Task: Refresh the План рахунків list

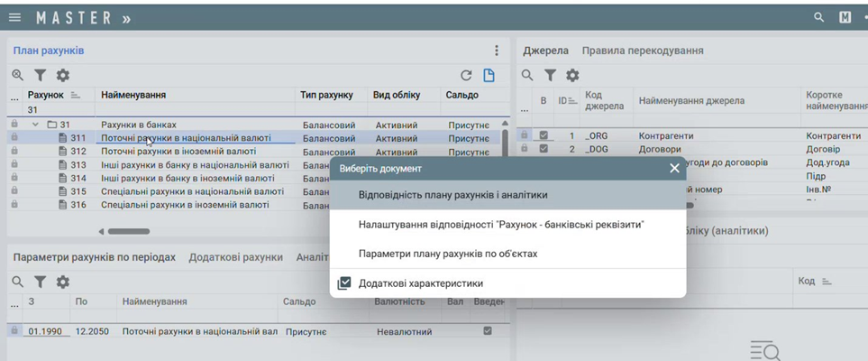Action: (x=466, y=76)
